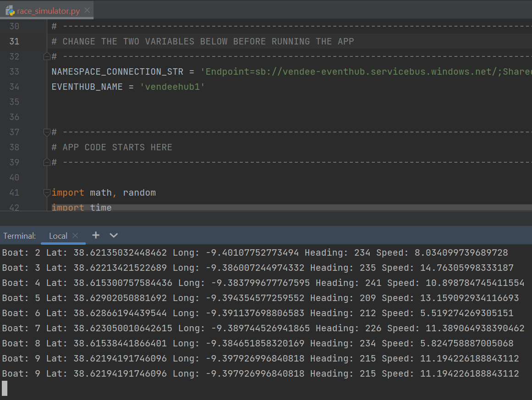This screenshot has height=400, width=532.
Task: Open a new terminal session with plus
Action: 95,235
